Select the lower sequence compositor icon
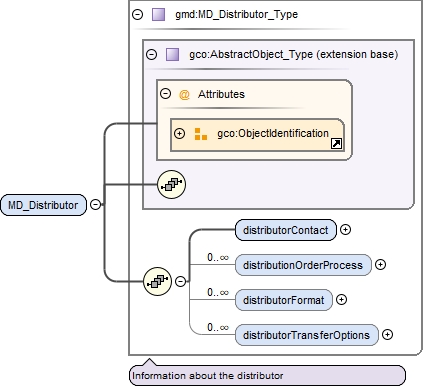424x389 pixels. (x=157, y=281)
